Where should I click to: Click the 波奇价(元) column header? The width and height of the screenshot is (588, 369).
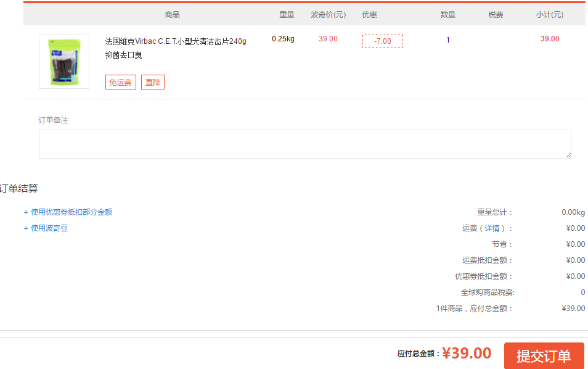click(x=328, y=15)
